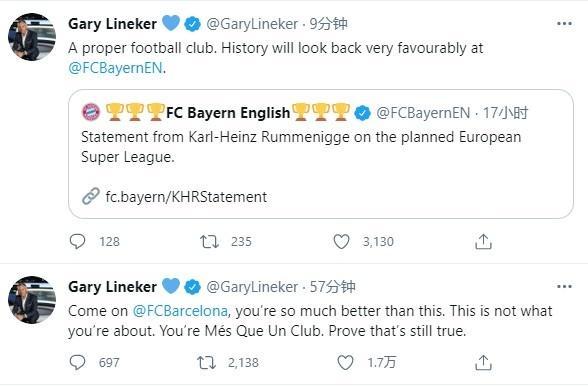Image resolution: width=588 pixels, height=386 pixels.
Task: Click the FC Bayern logo in quoted tweet
Action: pos(91,113)
